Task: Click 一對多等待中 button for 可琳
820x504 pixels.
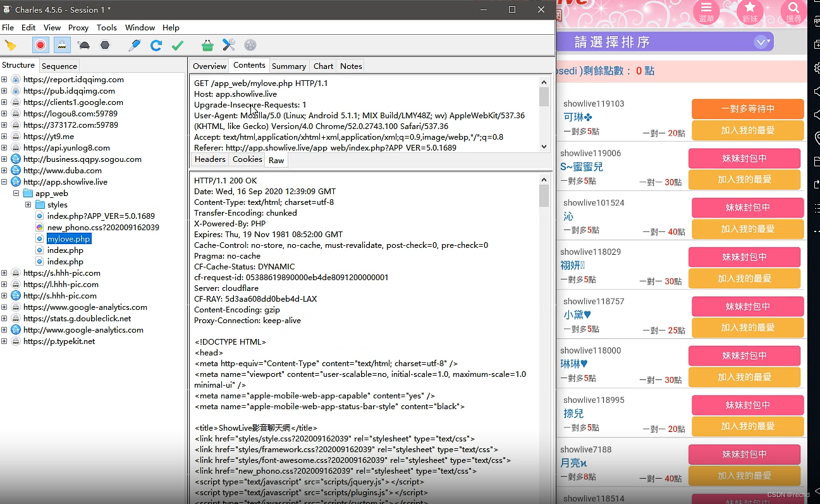Action: 748,109
